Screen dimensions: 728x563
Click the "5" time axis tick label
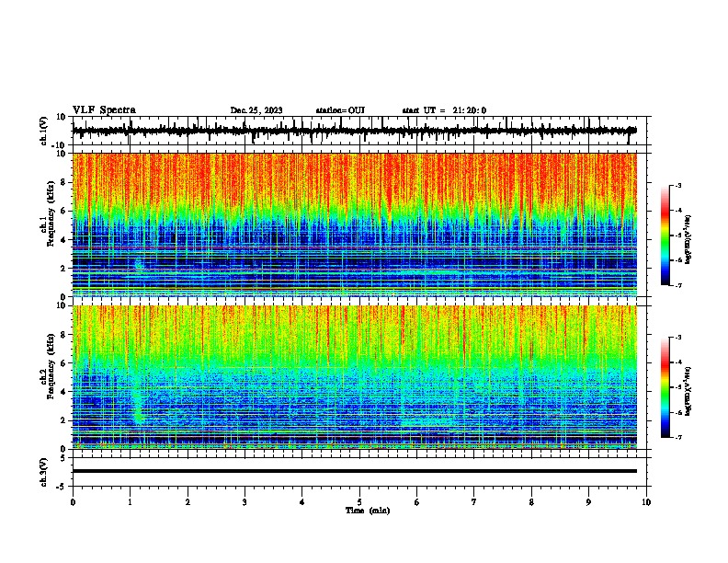click(x=359, y=502)
